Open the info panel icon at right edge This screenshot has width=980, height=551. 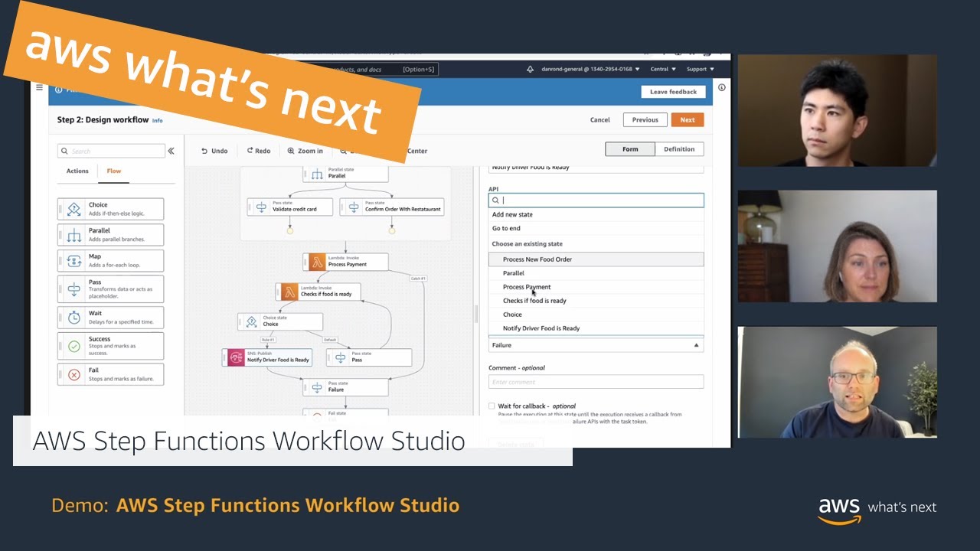(x=721, y=88)
